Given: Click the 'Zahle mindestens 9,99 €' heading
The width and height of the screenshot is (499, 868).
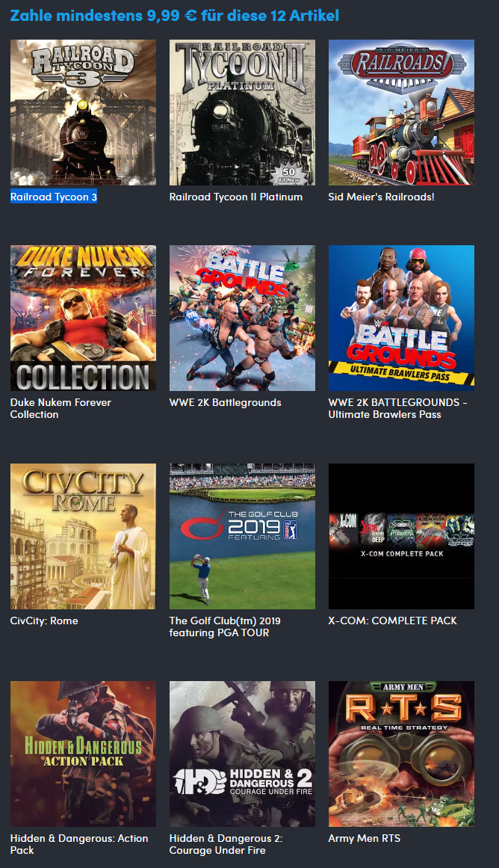Looking at the screenshot, I should [x=175, y=15].
